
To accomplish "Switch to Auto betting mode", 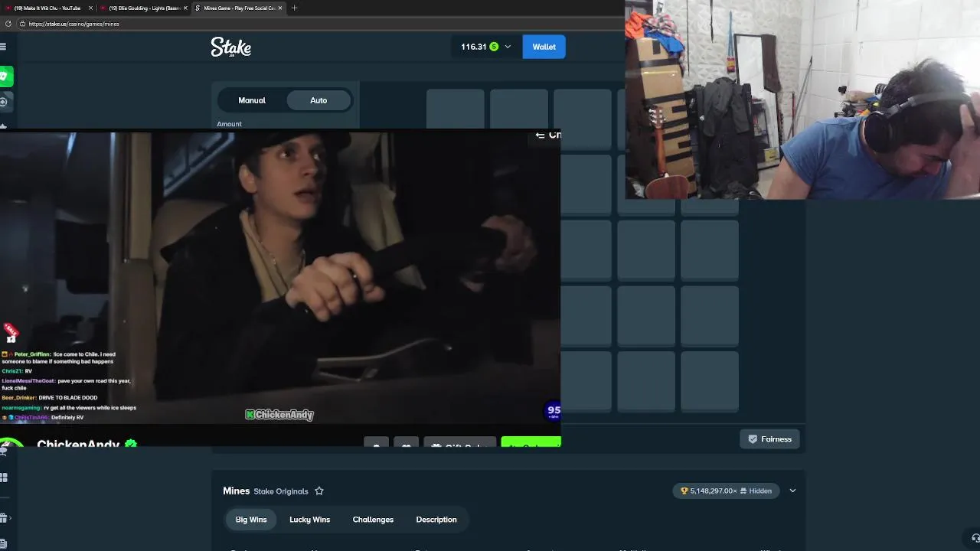I will 318,100.
